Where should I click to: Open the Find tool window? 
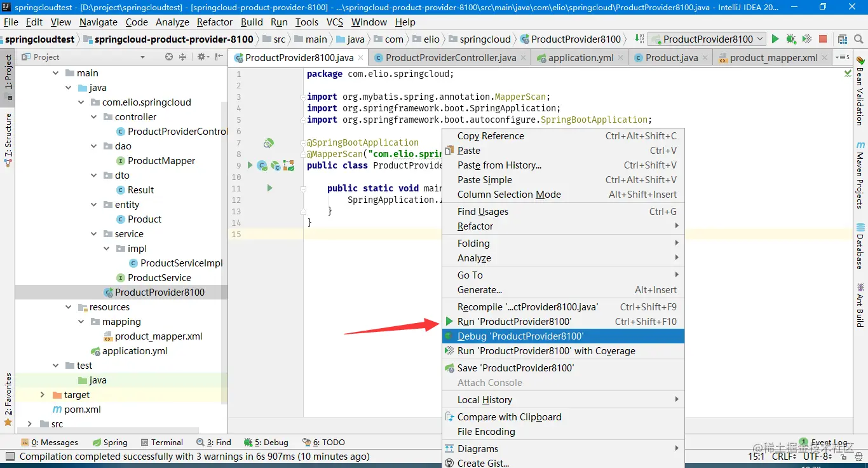[214, 443]
